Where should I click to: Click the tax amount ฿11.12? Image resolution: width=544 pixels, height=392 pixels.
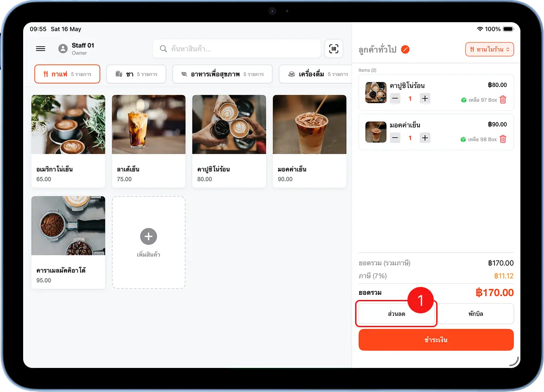tap(504, 276)
